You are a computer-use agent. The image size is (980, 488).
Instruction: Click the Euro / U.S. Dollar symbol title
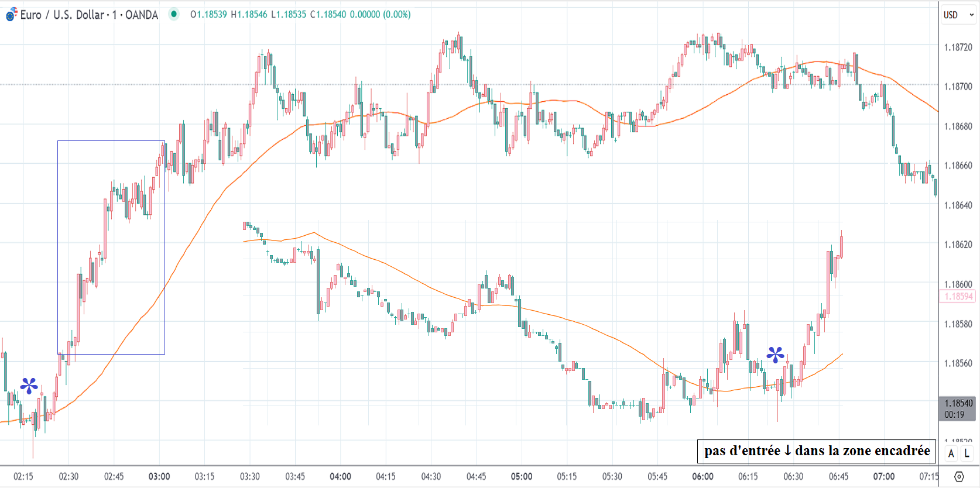[x=89, y=15]
